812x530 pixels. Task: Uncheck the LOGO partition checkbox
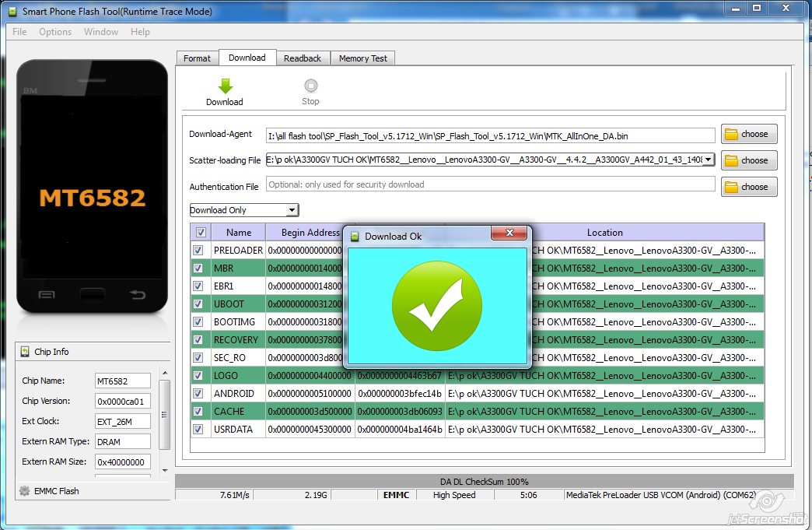click(198, 376)
